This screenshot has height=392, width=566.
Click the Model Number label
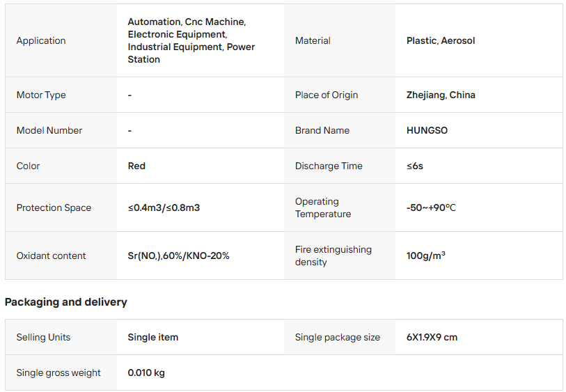49,130
